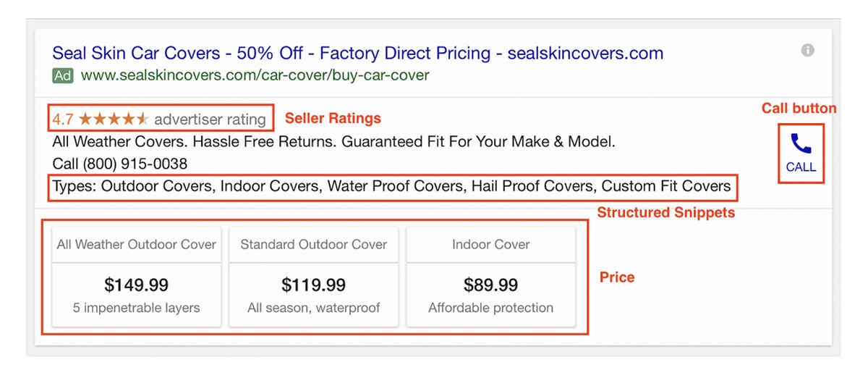Click the 4.7 advertiser rating text
Image resolution: width=868 pixels, height=378 pixels.
pos(159,119)
